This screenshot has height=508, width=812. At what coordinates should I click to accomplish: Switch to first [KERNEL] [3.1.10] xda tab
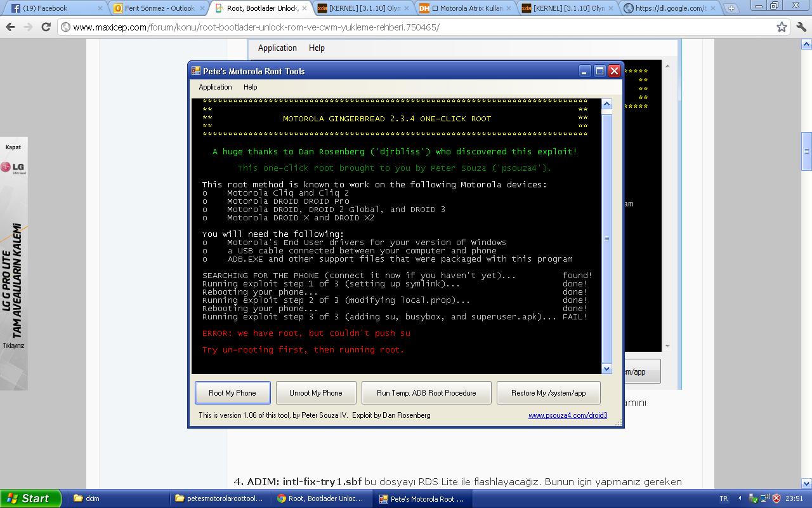362,8
